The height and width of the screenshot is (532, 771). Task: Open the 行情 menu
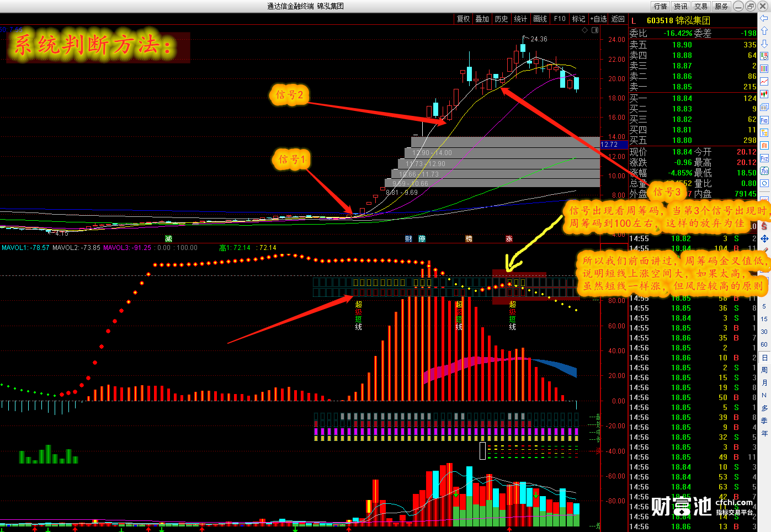click(661, 7)
